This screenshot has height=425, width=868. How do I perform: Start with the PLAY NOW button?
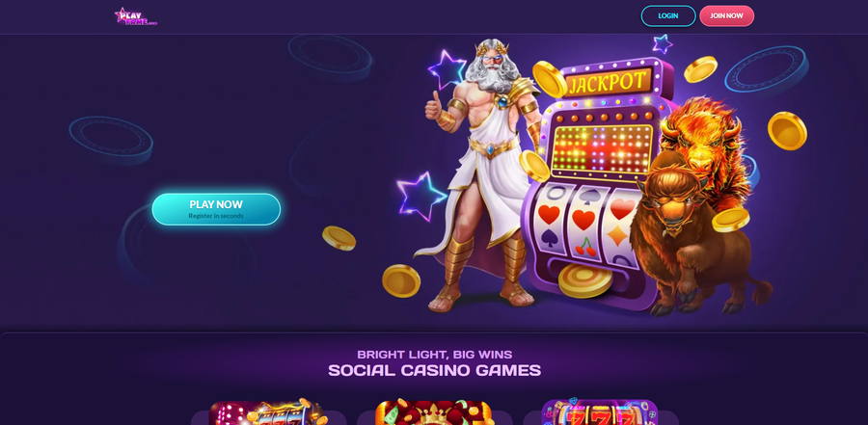[216, 209]
